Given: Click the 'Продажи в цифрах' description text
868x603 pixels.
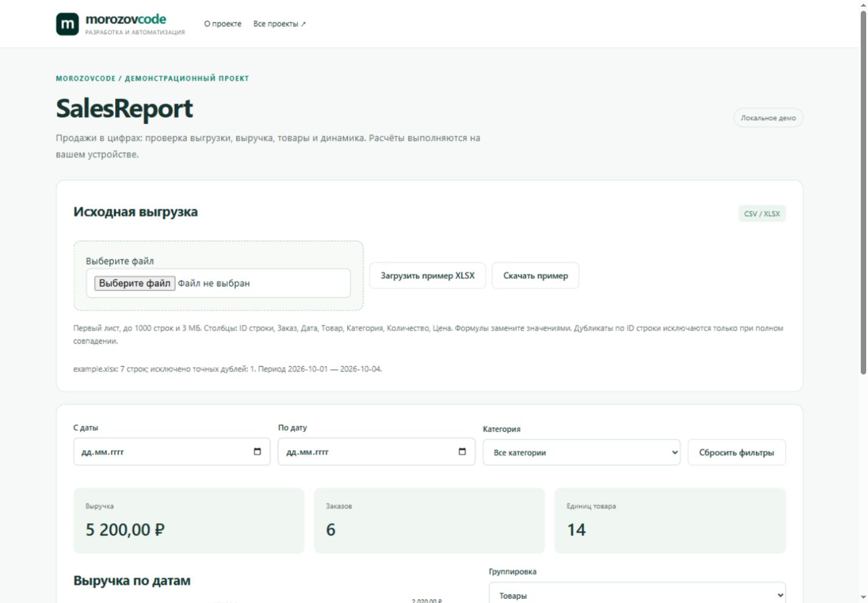Looking at the screenshot, I should [x=268, y=146].
